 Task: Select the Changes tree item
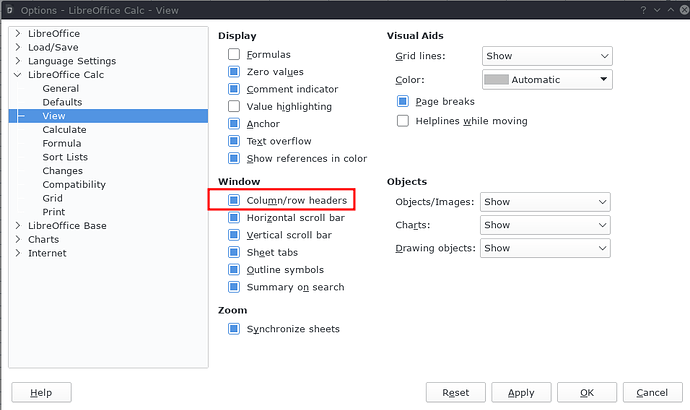click(x=62, y=171)
